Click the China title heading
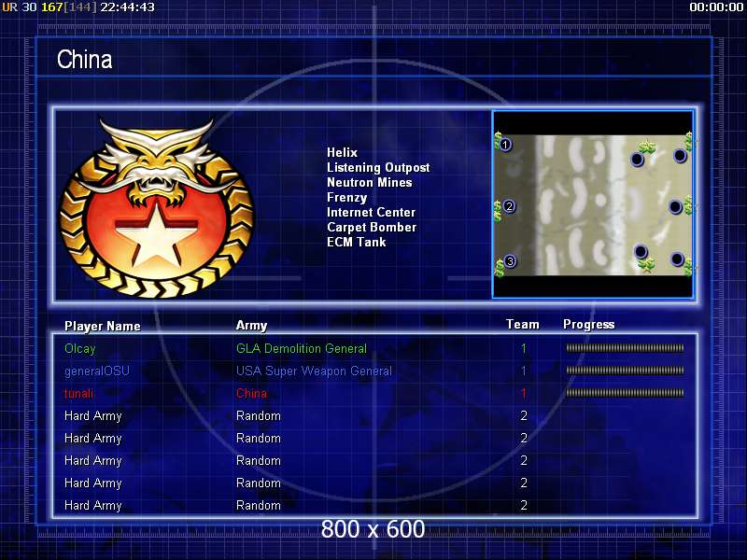 pos(85,60)
